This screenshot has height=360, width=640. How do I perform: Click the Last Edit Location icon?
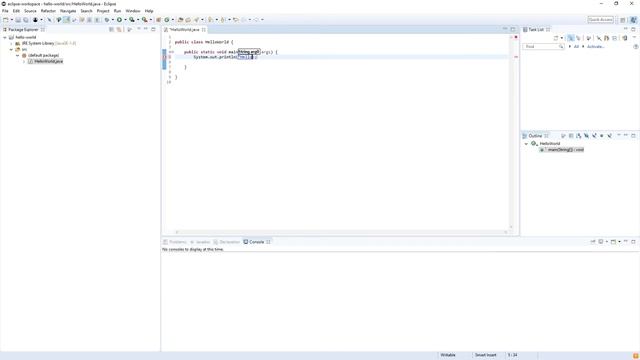[236, 20]
